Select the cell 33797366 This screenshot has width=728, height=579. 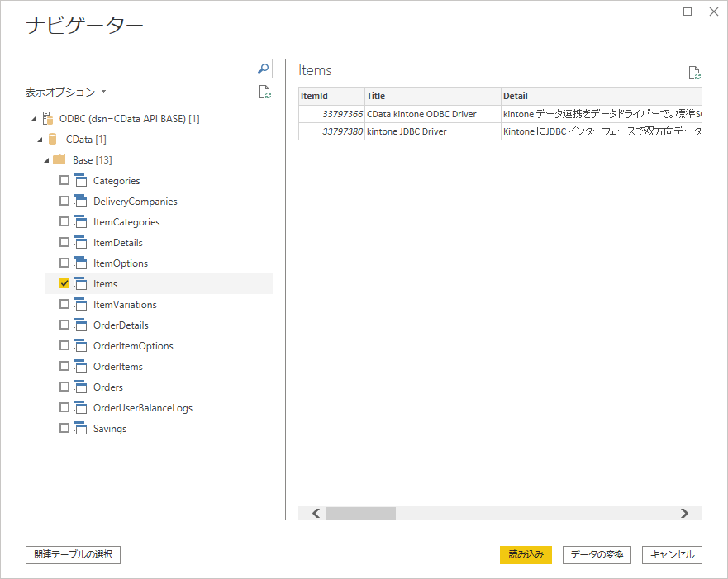331,114
